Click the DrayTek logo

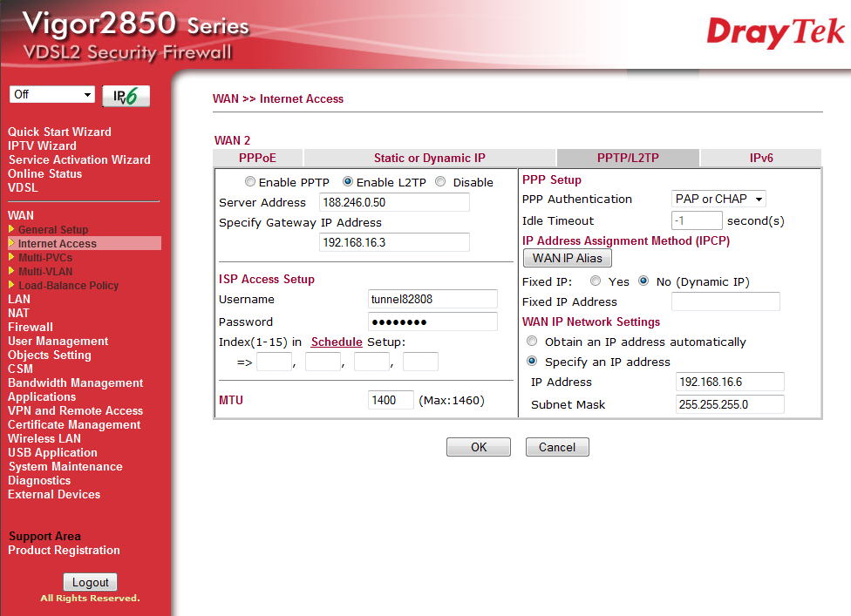775,33
